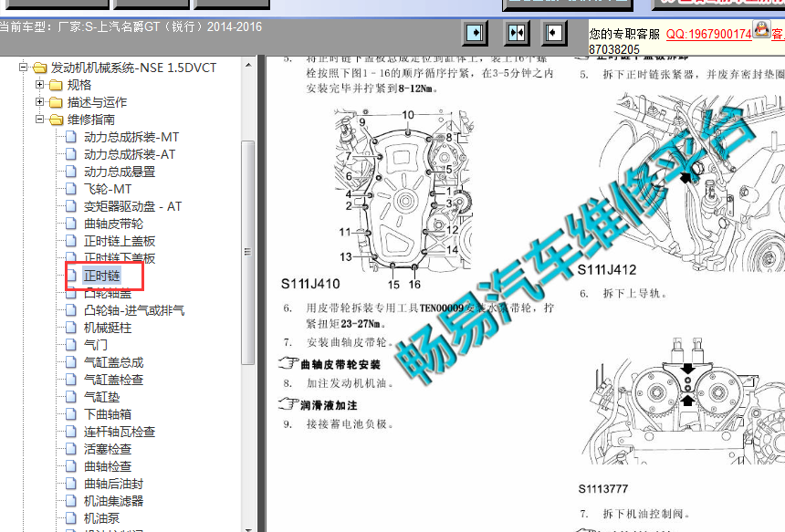Click tree panel scrollbar up arrow
785x532 pixels.
[247, 66]
